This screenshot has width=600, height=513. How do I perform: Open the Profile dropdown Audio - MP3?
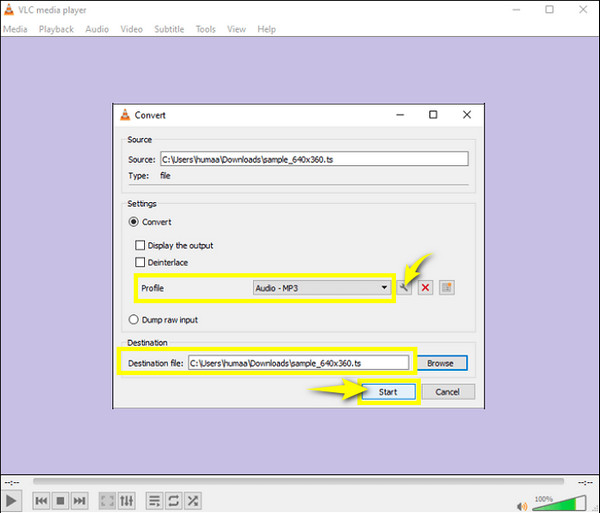[322, 288]
